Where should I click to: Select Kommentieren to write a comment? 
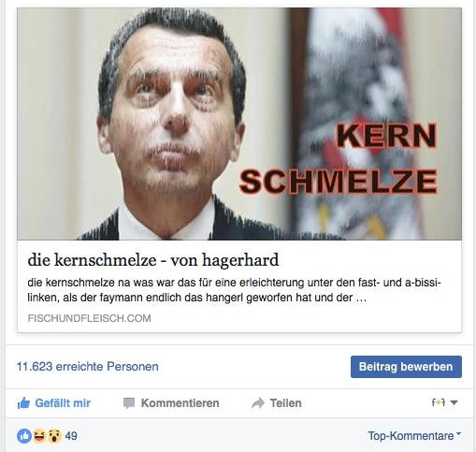180,403
